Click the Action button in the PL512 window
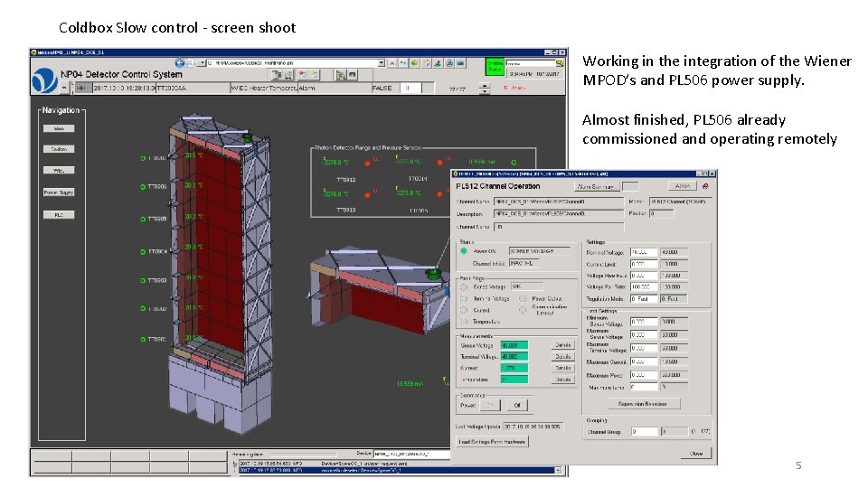The width and height of the screenshot is (868, 488). pyautogui.click(x=683, y=186)
